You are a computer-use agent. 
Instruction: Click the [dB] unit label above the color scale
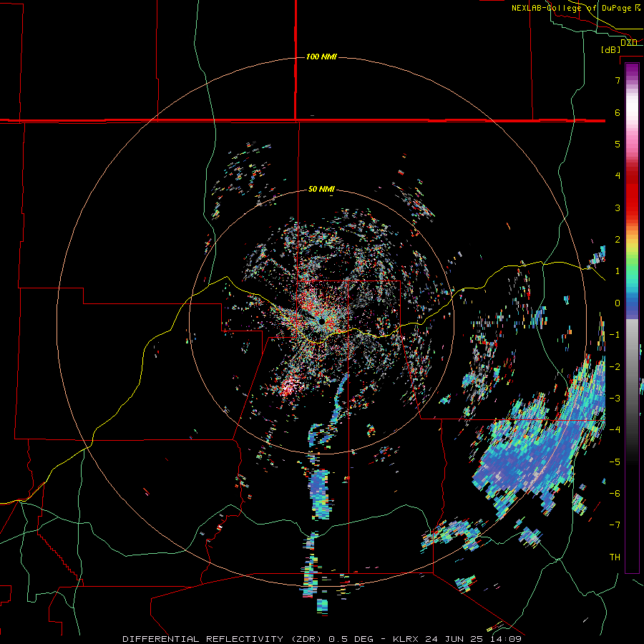pyautogui.click(x=611, y=49)
